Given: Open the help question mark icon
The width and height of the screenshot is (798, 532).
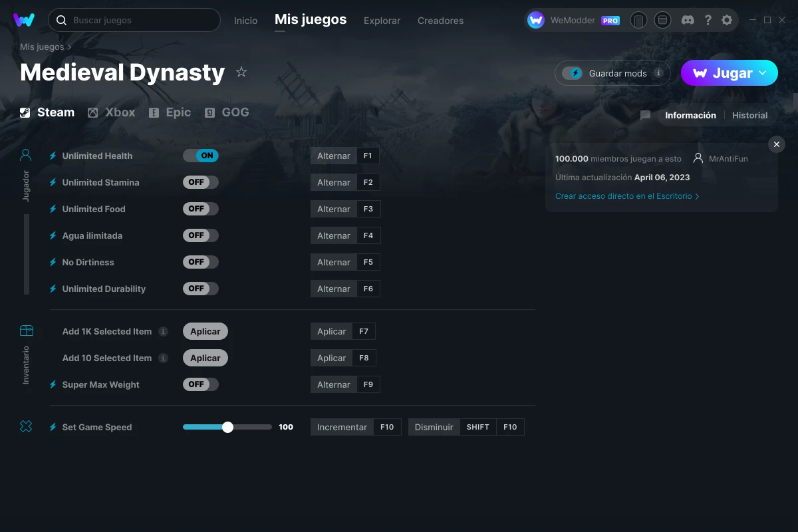Looking at the screenshot, I should tap(708, 20).
